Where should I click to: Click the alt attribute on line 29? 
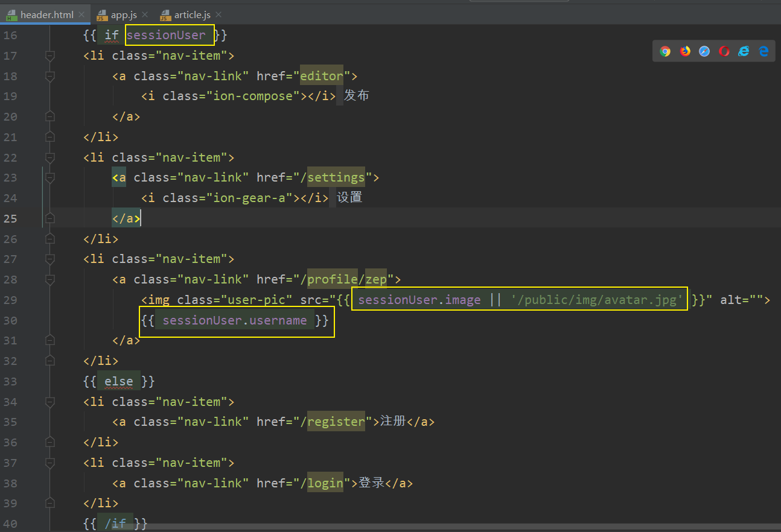click(742, 300)
